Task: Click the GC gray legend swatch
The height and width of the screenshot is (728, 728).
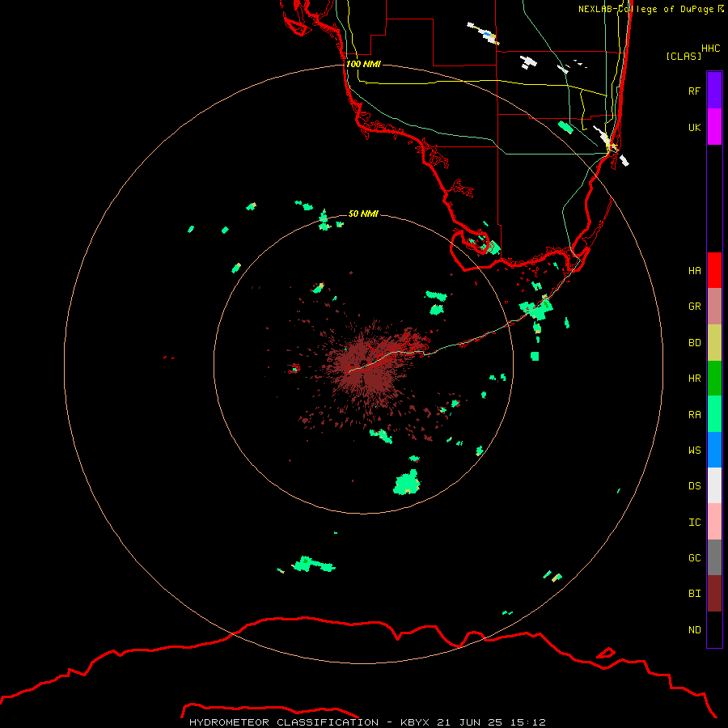Action: point(714,557)
